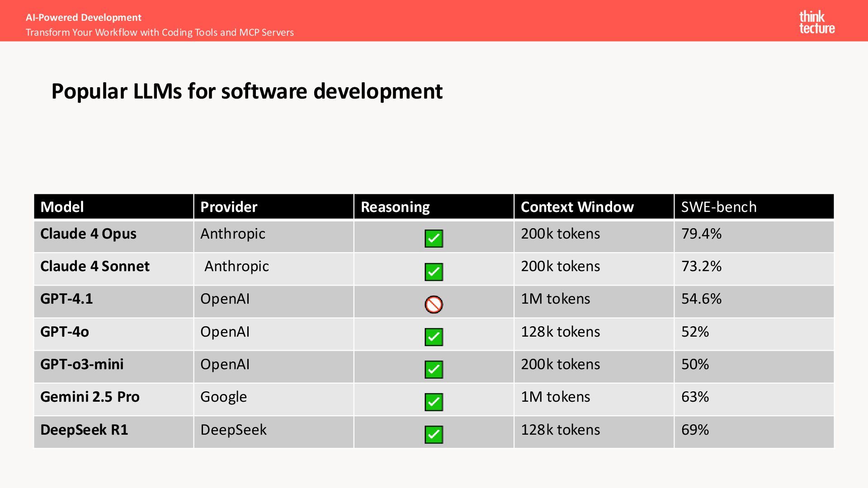Screen dimensions: 868x488
Task: Click the green checkmark in GPT-4o row
Action: 434,337
